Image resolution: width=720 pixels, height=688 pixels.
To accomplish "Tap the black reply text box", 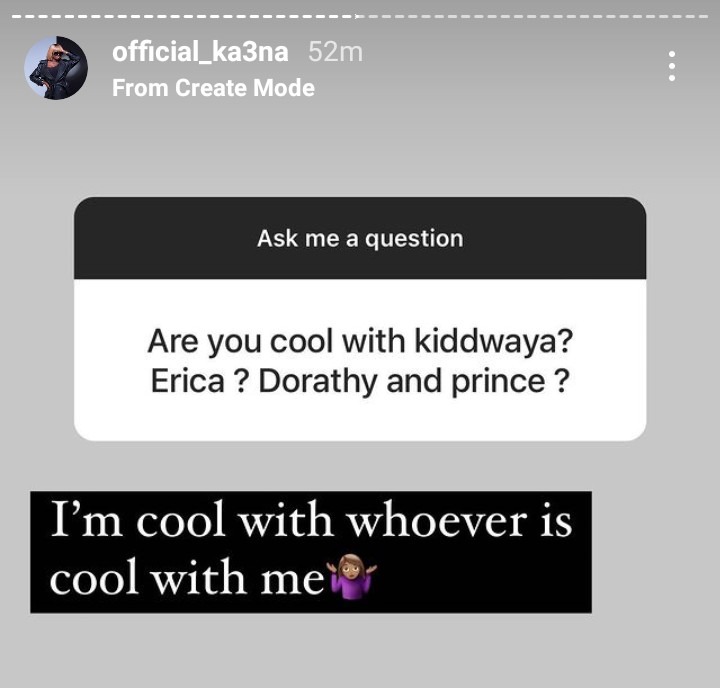I will pyautogui.click(x=311, y=552).
